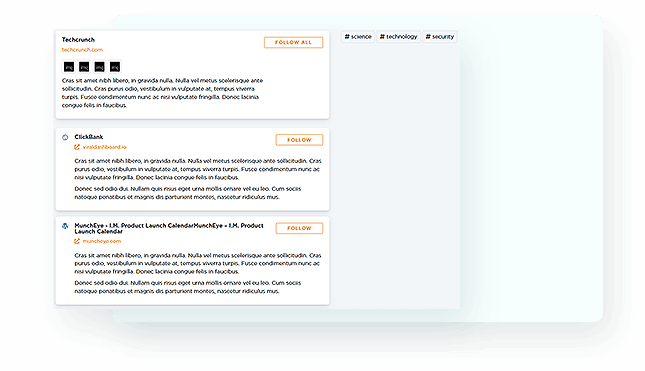
Task: Click external link icon beside viraldashboard.io
Action: click(x=77, y=147)
